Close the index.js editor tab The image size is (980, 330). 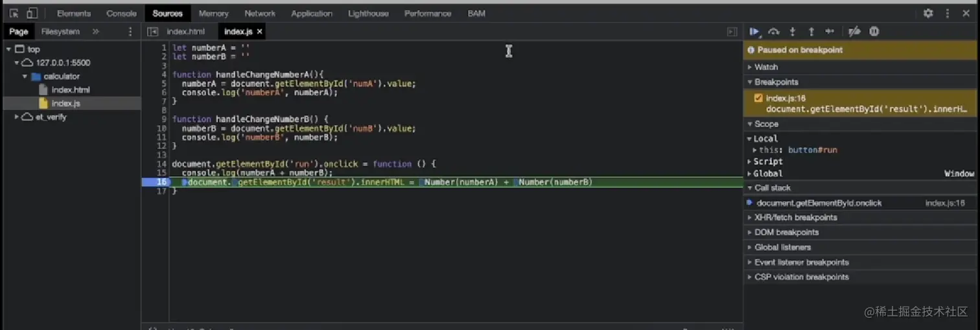tap(260, 31)
